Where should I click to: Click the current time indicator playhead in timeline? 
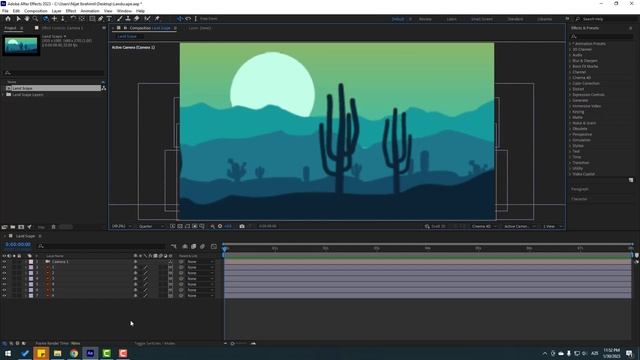224,248
